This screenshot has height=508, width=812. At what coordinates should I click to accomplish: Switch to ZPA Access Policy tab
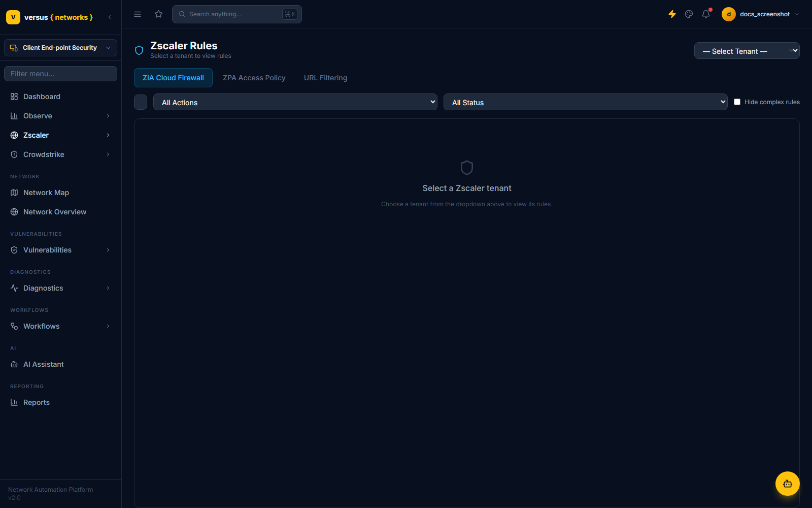coord(254,78)
